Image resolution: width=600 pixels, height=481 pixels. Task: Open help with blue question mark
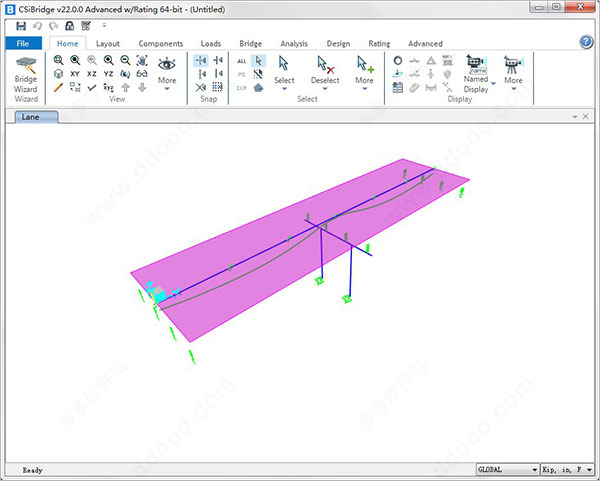pos(586,41)
